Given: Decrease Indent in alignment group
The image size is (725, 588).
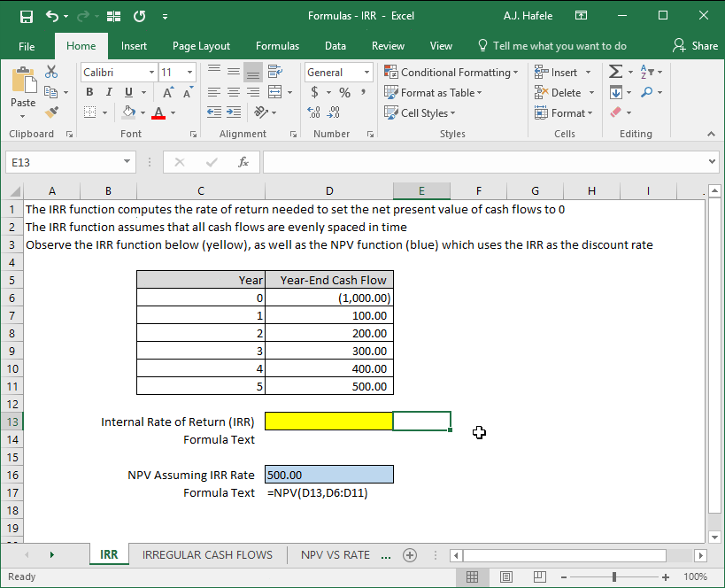Looking at the screenshot, I should tap(214, 112).
